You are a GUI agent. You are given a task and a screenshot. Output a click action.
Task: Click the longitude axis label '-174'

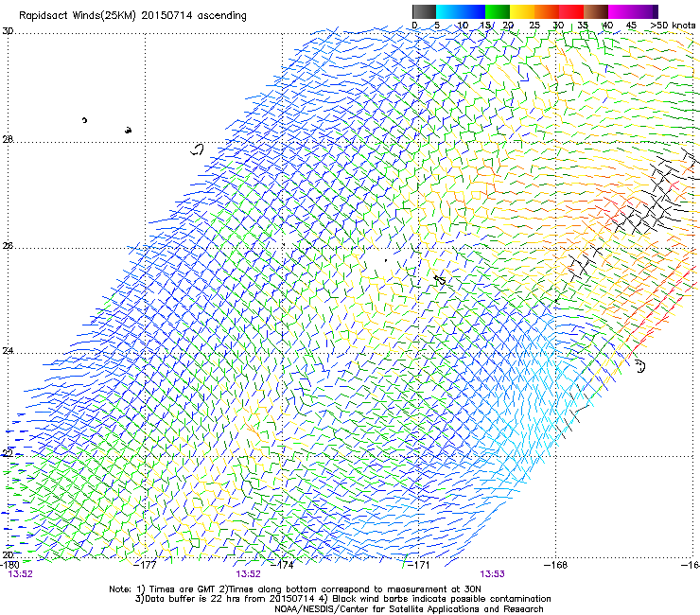point(283,565)
